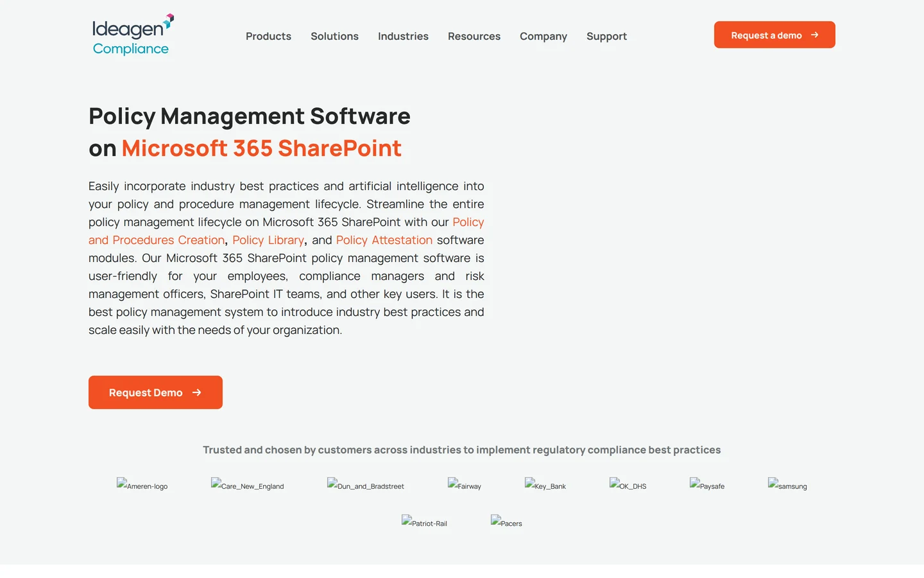
Task: Click the Microsoft 365 SharePoint orange heading text
Action: [x=261, y=148]
